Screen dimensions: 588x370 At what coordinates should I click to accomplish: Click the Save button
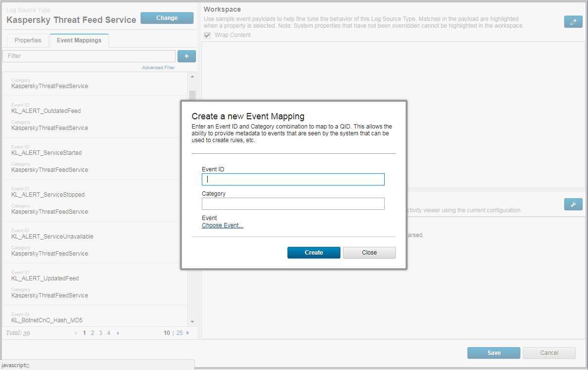[494, 353]
